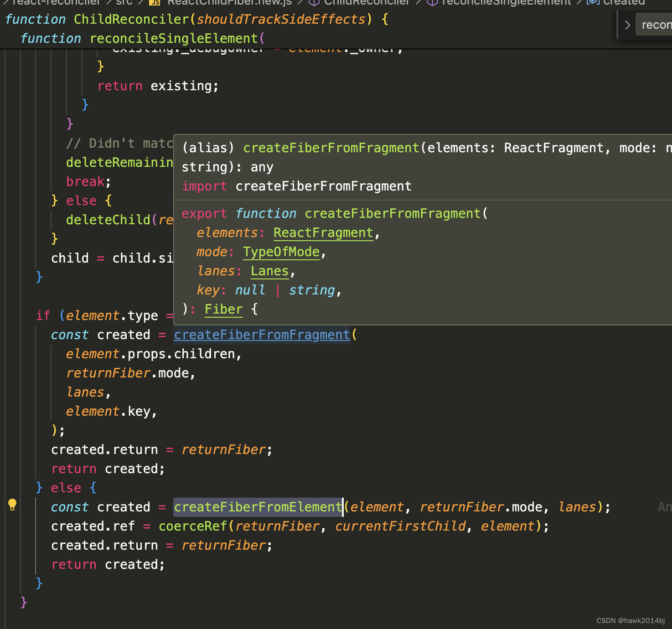Click 'deleteChild(' call in else block
The height and width of the screenshot is (629, 672).
[x=111, y=220]
